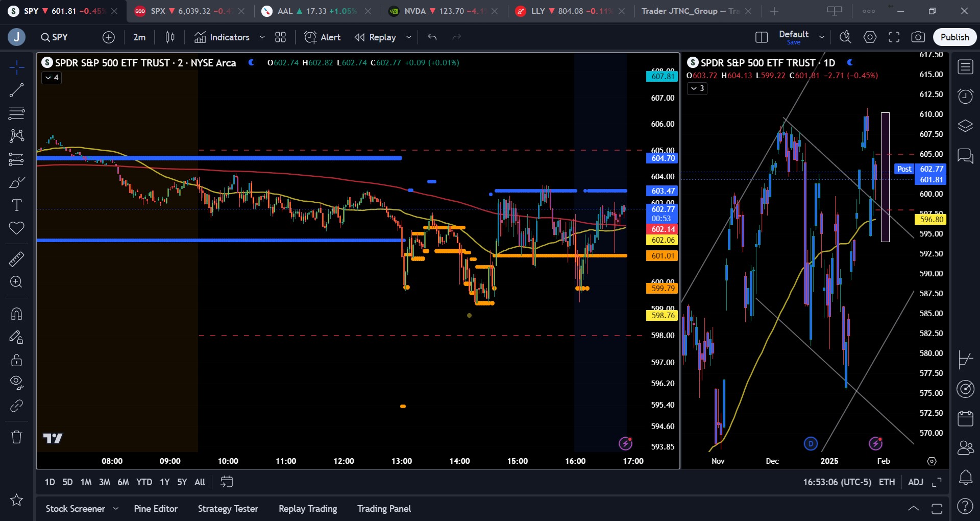Image resolution: width=980 pixels, height=521 pixels.
Task: Hide all drawings with eye icon
Action: point(16,383)
